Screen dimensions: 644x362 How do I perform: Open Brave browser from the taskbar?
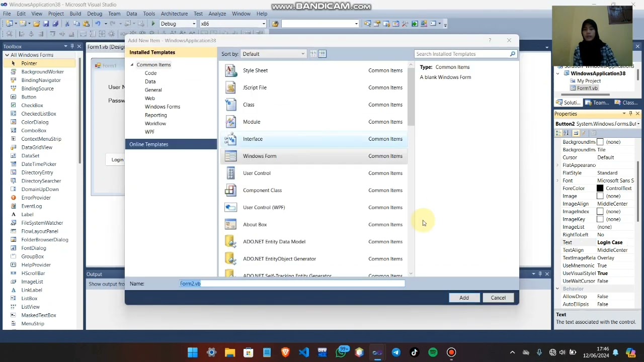[x=285, y=352]
